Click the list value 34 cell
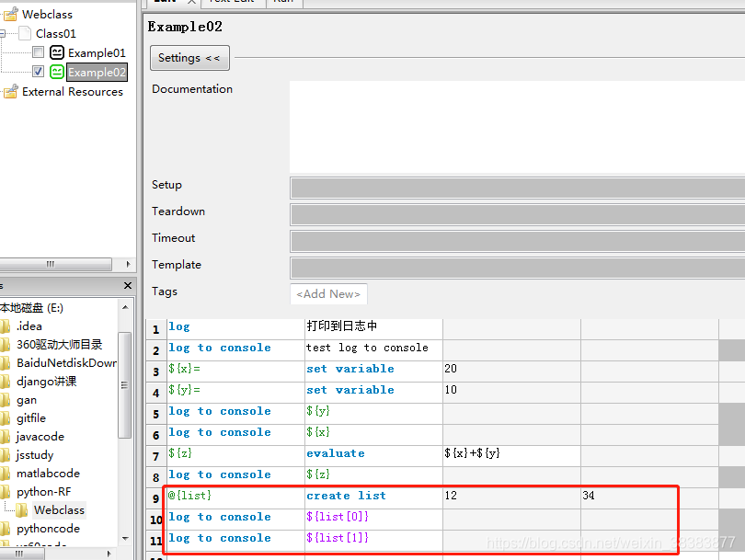745x560 pixels. (x=649, y=497)
